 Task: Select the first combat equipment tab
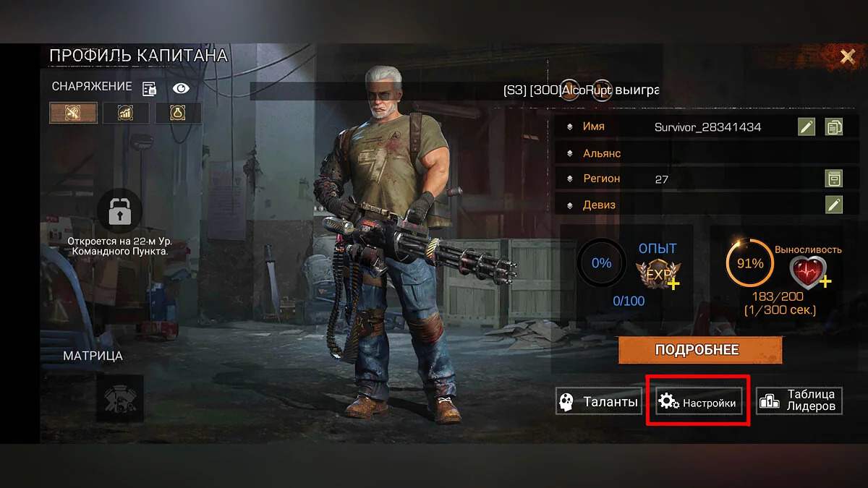[73, 112]
